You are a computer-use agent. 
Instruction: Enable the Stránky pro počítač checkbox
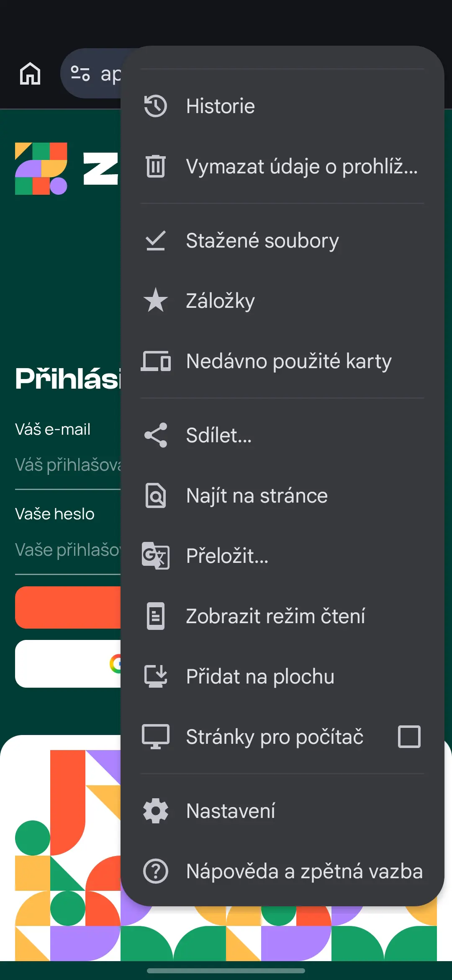pyautogui.click(x=409, y=737)
